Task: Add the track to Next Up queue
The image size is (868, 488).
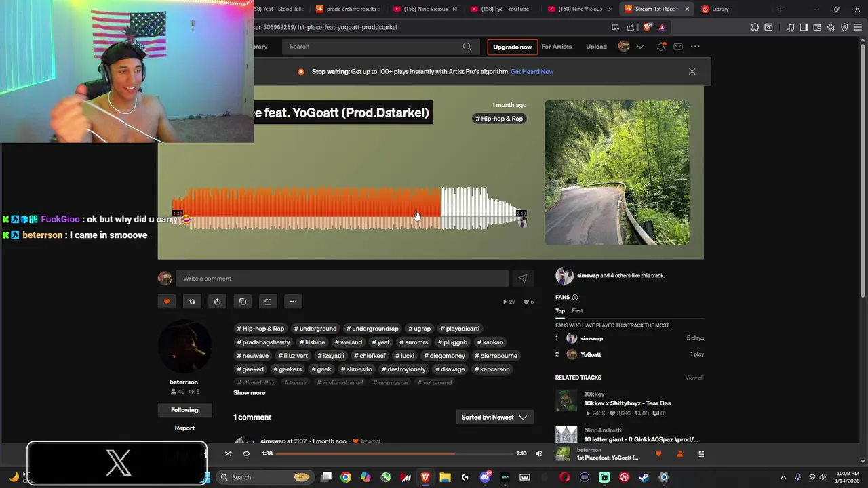Action: [268, 302]
